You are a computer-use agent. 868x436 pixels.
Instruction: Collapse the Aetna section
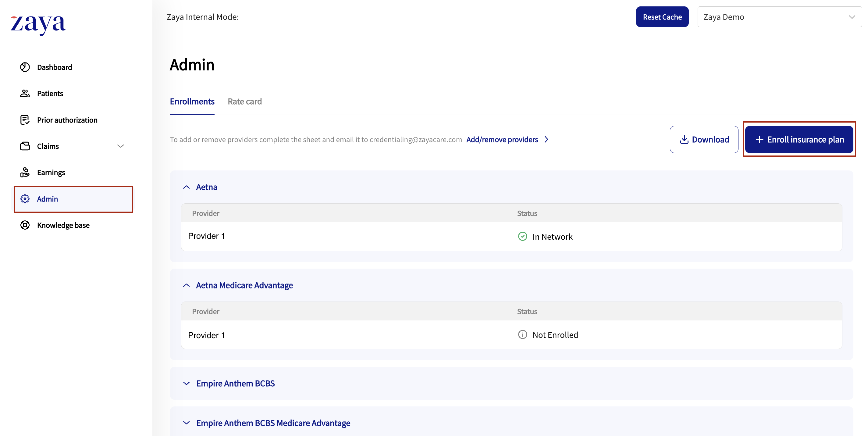pyautogui.click(x=186, y=187)
